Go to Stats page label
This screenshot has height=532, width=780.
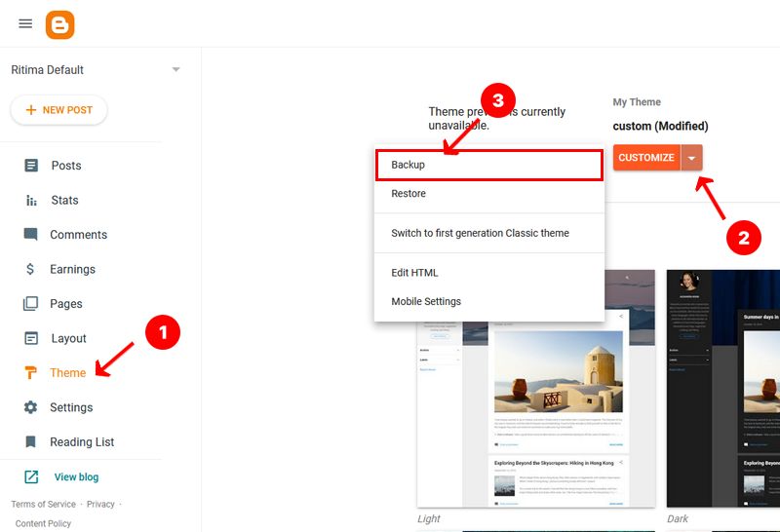64,201
